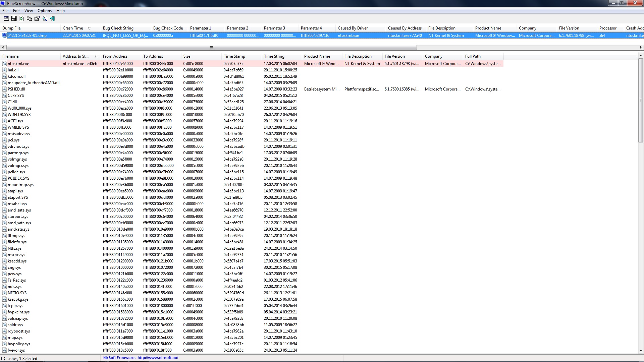Screen dimensions: 644x362
Task: Sort by Bug Check String header
Action: point(126,28)
